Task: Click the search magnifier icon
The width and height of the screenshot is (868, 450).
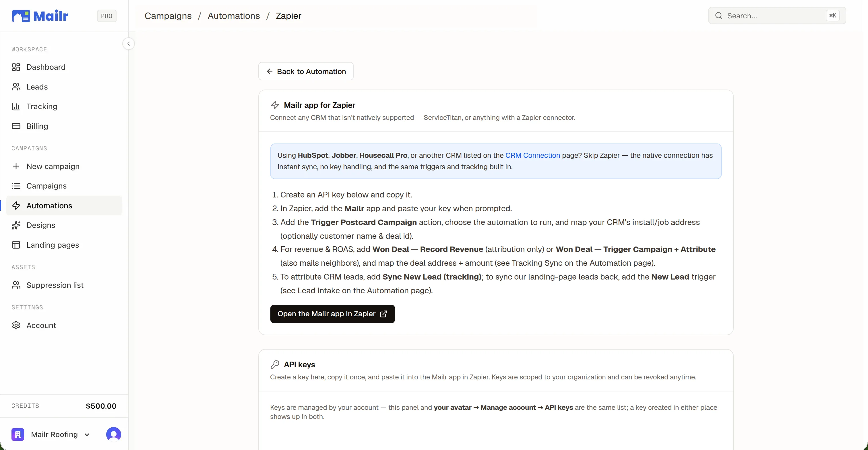Action: (719, 15)
